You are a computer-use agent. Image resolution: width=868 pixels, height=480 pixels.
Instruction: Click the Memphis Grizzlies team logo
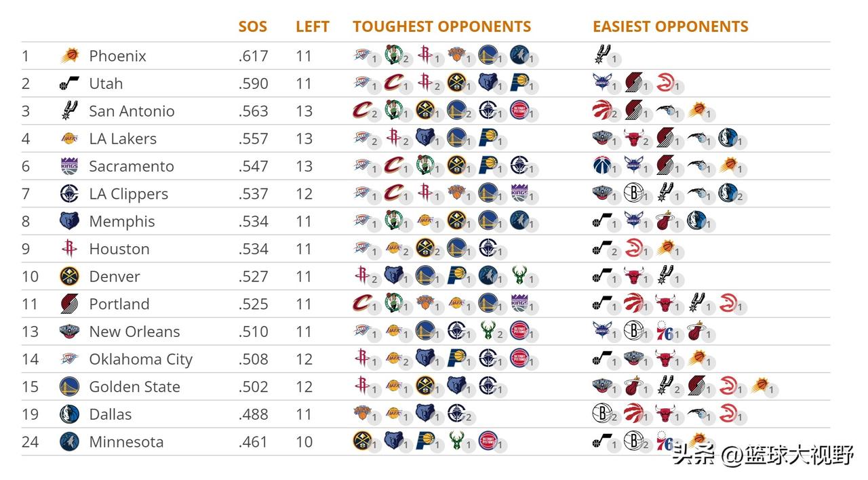point(69,222)
